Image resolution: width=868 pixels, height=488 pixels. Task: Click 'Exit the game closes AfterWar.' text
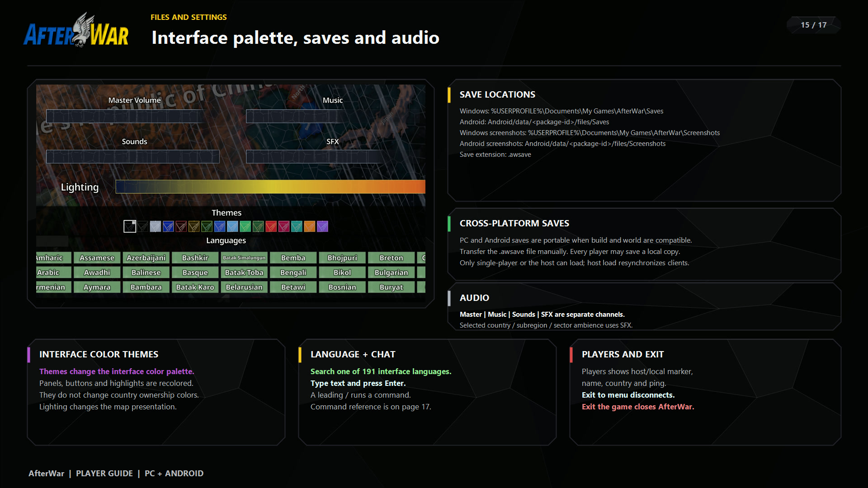point(638,407)
